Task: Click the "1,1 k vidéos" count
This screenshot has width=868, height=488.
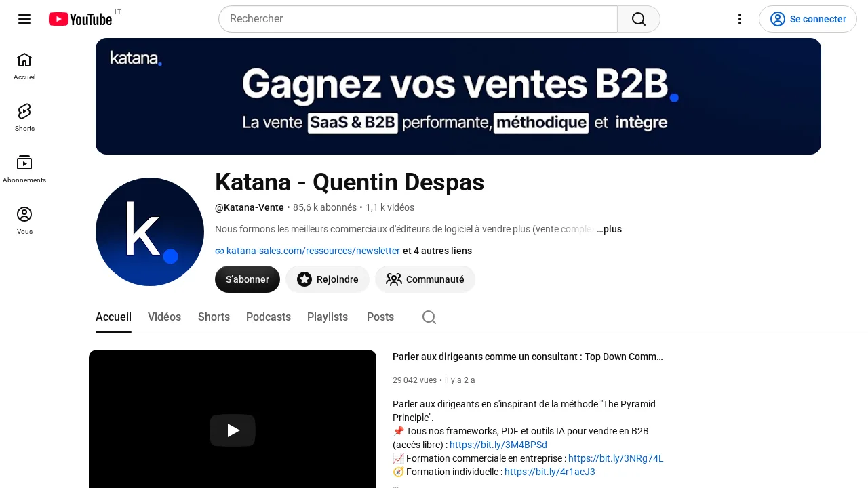Action: point(390,207)
